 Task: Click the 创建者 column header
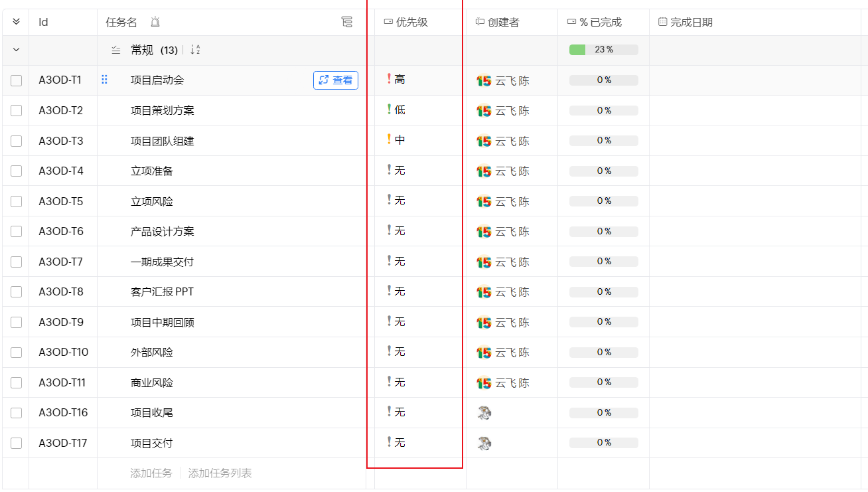503,22
